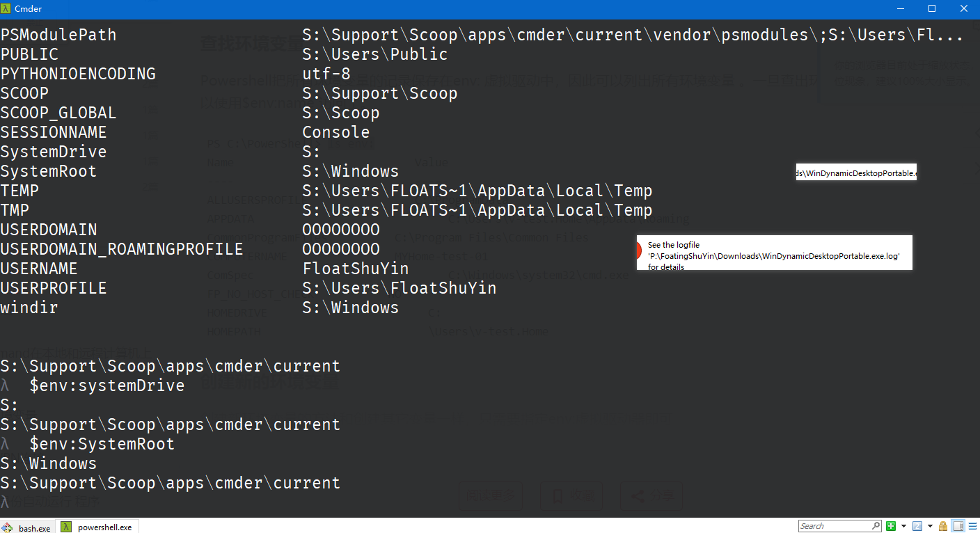Click the Cmder icon in the title bar
980x533 pixels.
tap(8, 9)
